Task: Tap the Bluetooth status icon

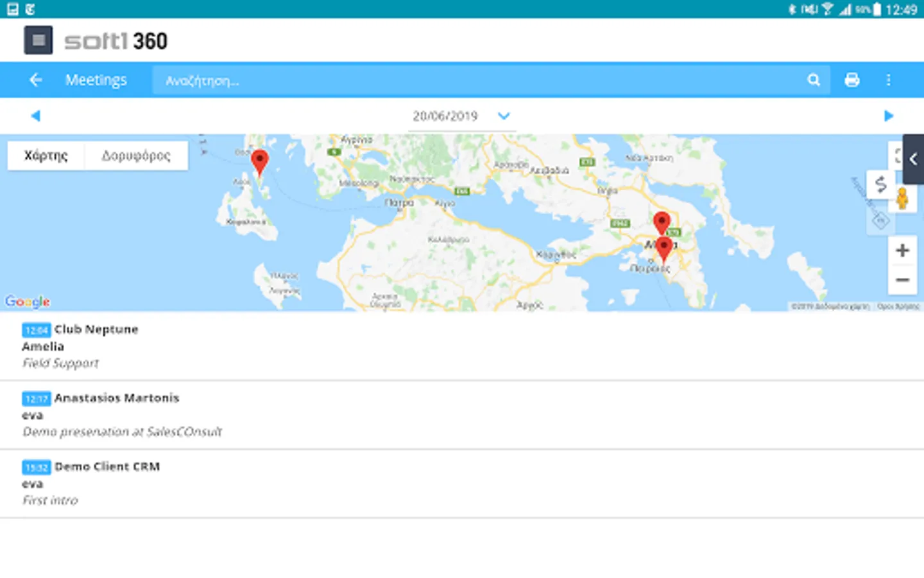Action: tap(792, 9)
